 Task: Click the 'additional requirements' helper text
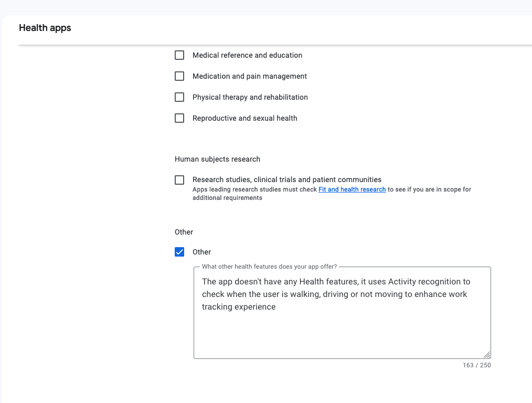point(227,198)
